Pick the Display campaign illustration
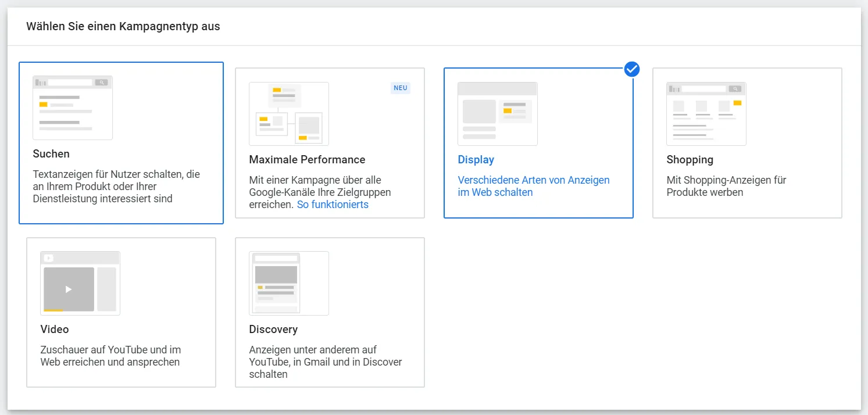The image size is (868, 415). 498,114
